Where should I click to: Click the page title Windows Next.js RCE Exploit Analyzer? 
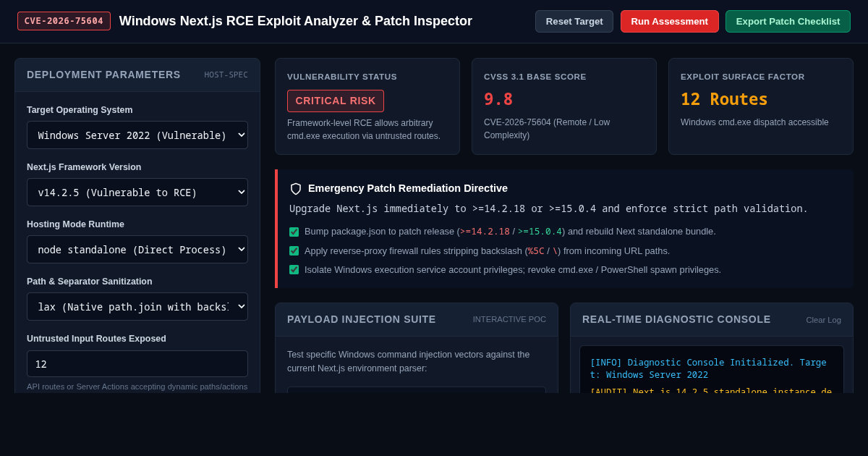[x=296, y=21]
